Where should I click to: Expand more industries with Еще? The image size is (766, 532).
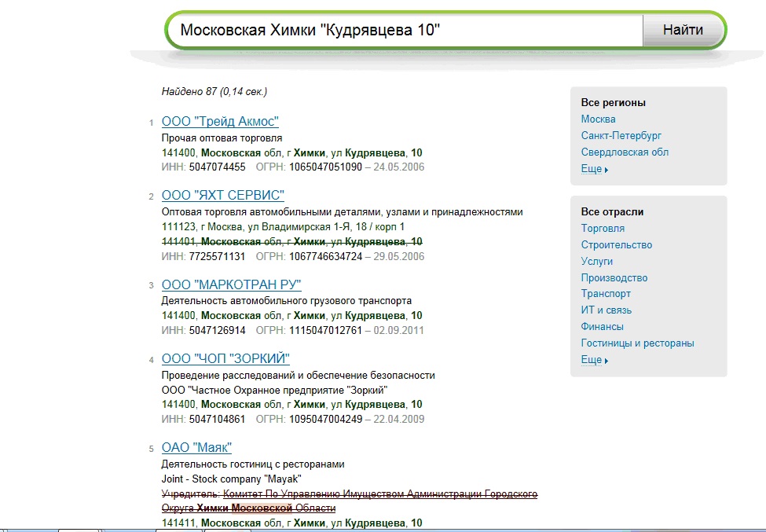(x=594, y=360)
